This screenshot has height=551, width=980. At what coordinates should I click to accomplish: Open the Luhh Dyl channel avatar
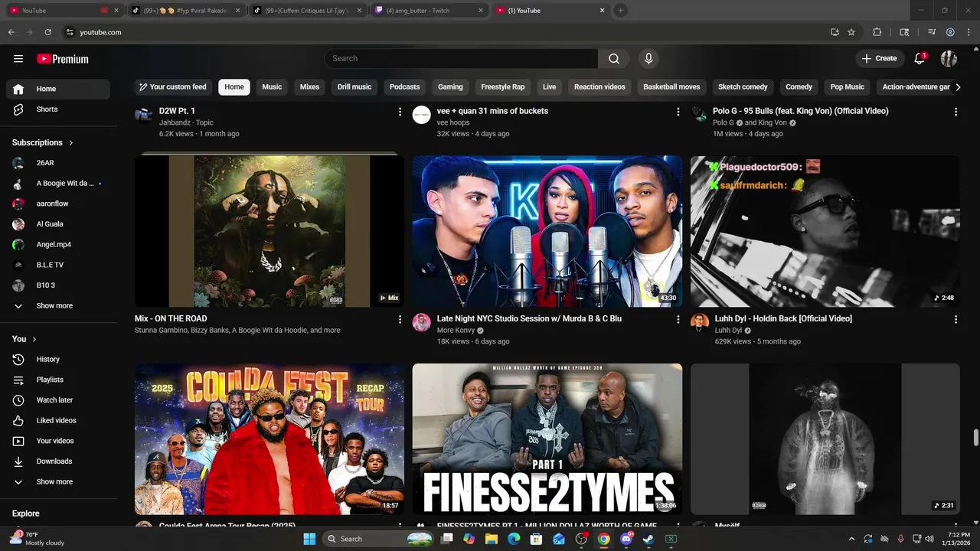700,322
